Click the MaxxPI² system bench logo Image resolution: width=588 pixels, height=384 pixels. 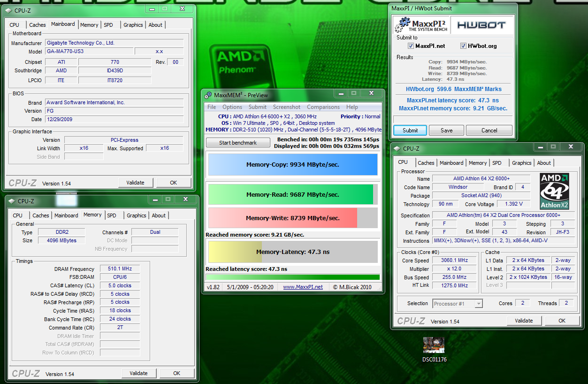tap(420, 24)
